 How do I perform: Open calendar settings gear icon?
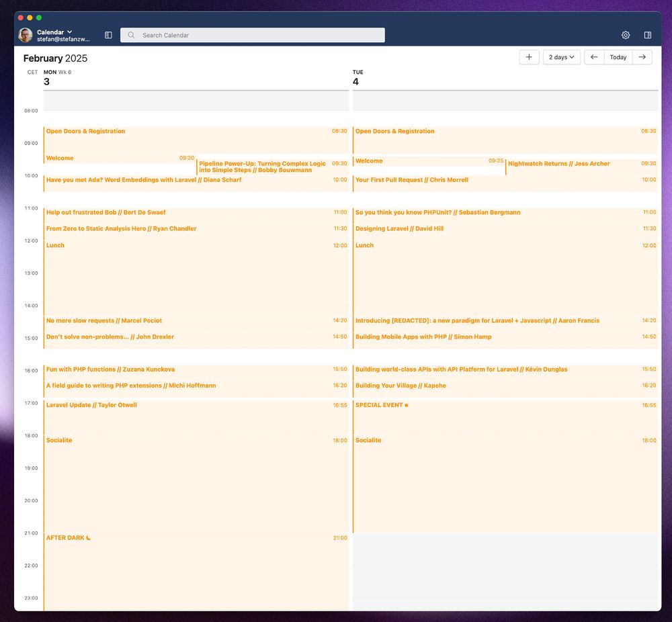[626, 35]
